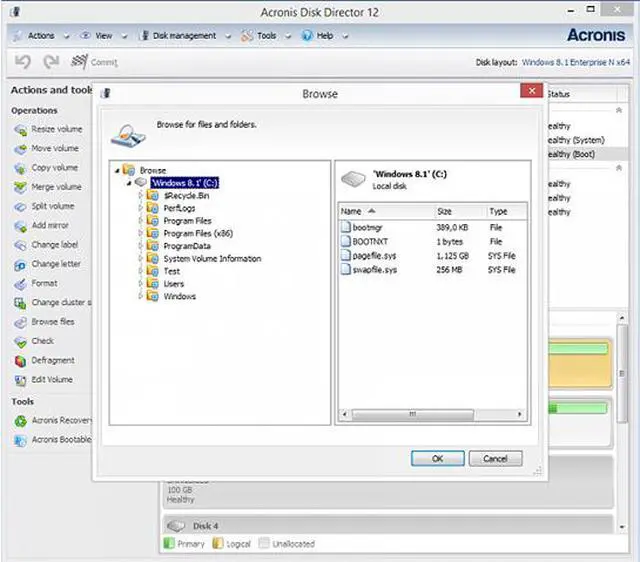
Task: Select pagefile.sys in the file list
Action: coord(374,257)
